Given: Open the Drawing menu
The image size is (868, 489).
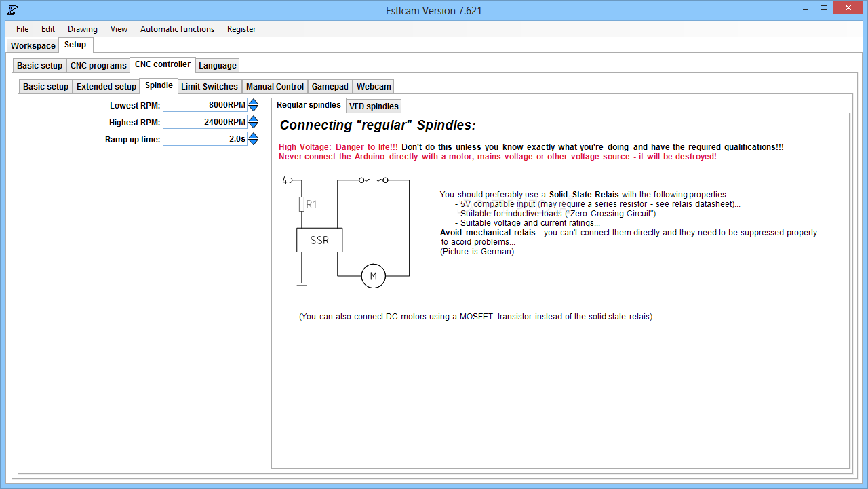Looking at the screenshot, I should click(x=83, y=29).
